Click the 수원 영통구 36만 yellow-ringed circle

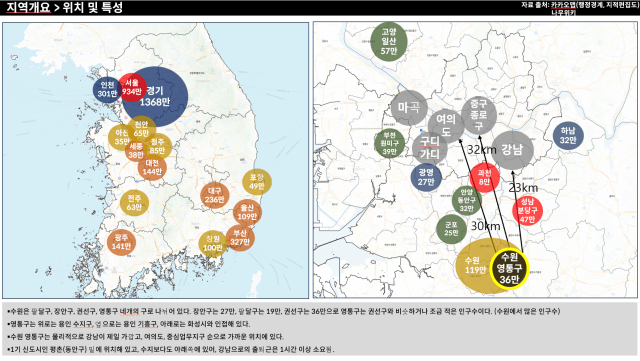pyautogui.click(x=509, y=268)
